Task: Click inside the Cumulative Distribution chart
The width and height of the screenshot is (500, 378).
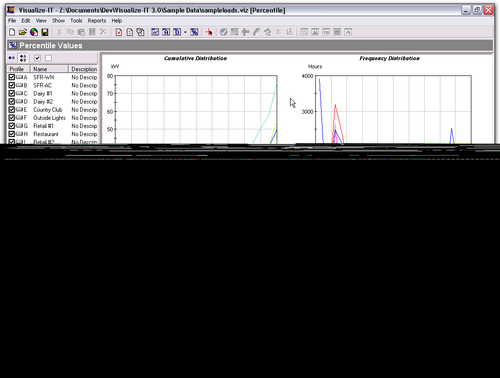Action: 196,110
